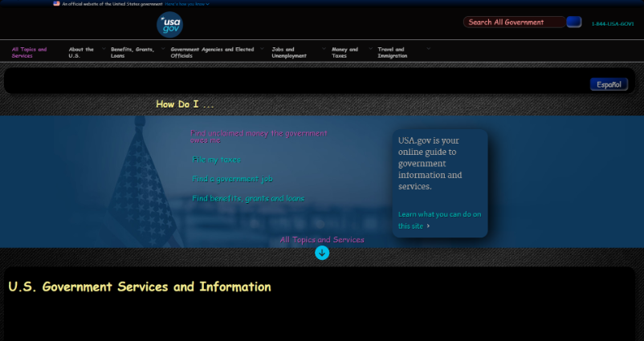Image resolution: width=644 pixels, height=341 pixels.
Task: Click All Topics and Services link above arrow
Action: pos(322,240)
